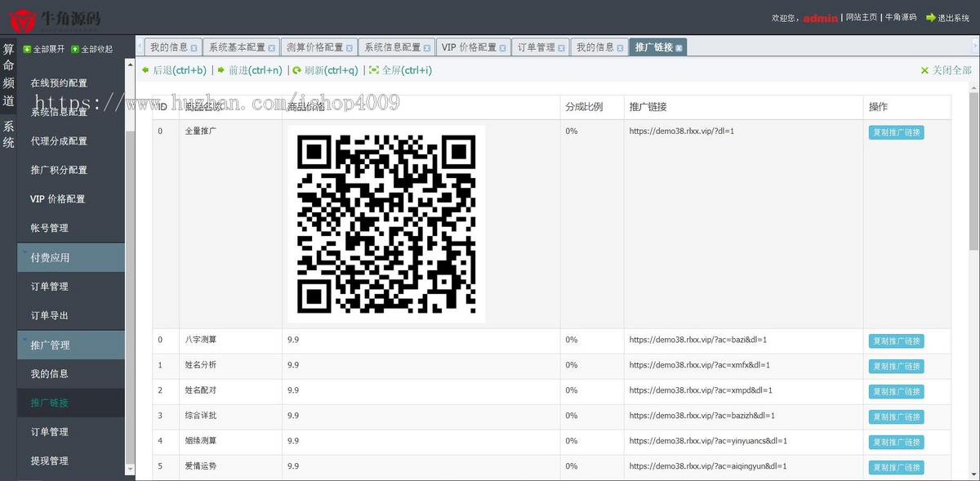Click the 分成比例 column header

click(584, 107)
